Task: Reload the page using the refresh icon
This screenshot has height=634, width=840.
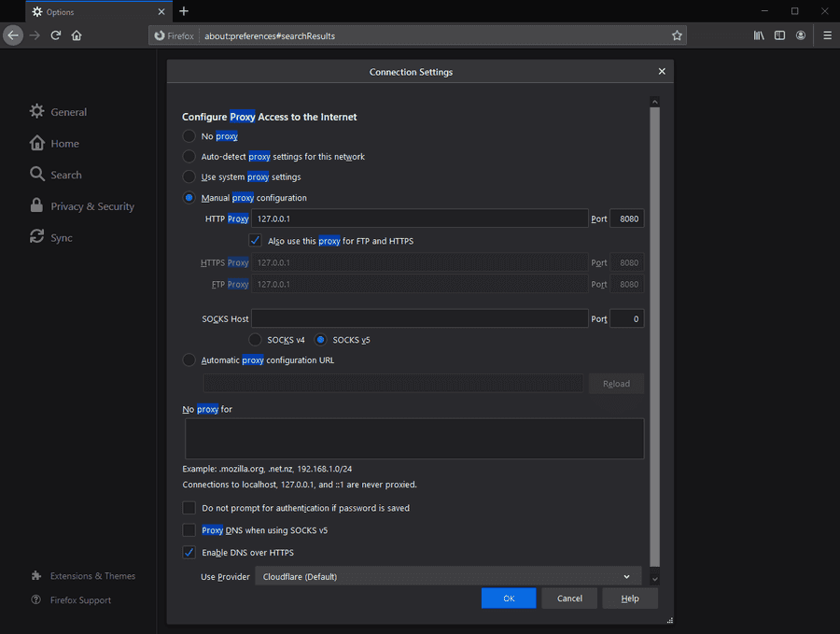Action: 56,35
